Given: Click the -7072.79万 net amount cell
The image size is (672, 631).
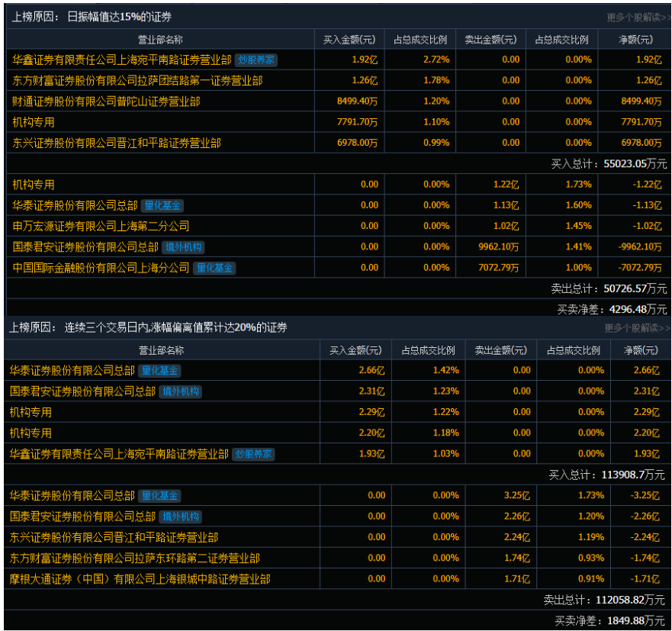Looking at the screenshot, I should [640, 268].
